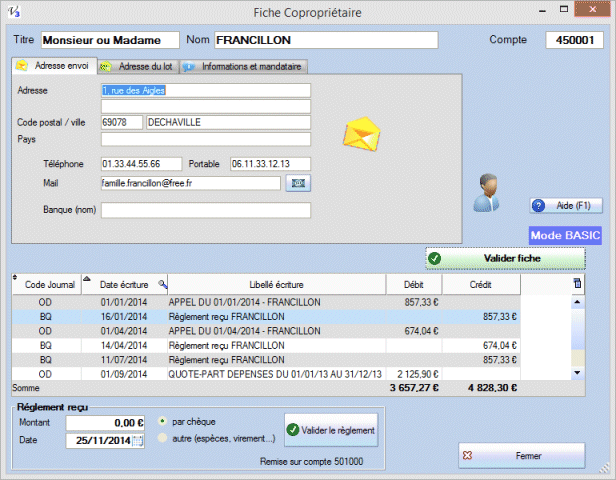Click the 'Valider le règlement' button
The image size is (616, 480).
[331, 430]
